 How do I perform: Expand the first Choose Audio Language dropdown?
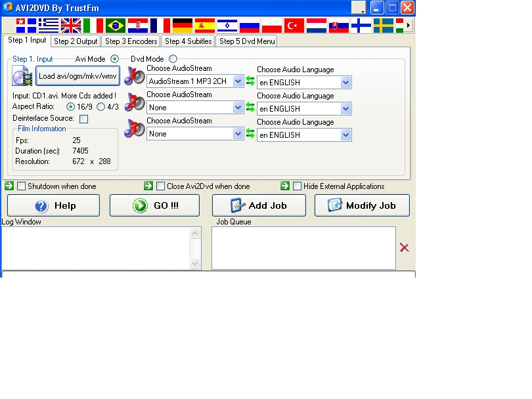point(304,83)
